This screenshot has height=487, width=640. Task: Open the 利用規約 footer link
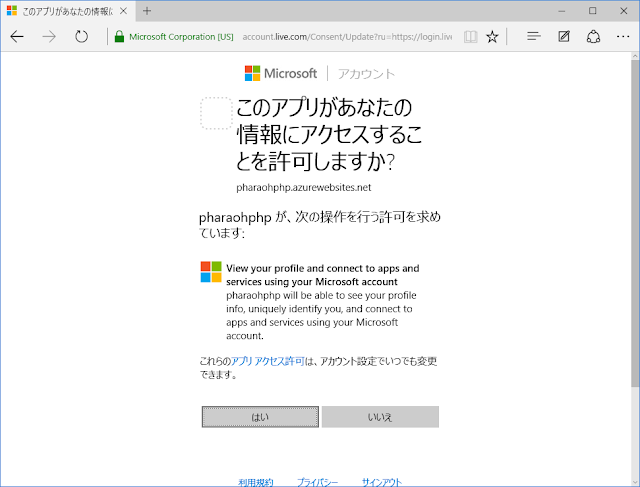point(256,483)
